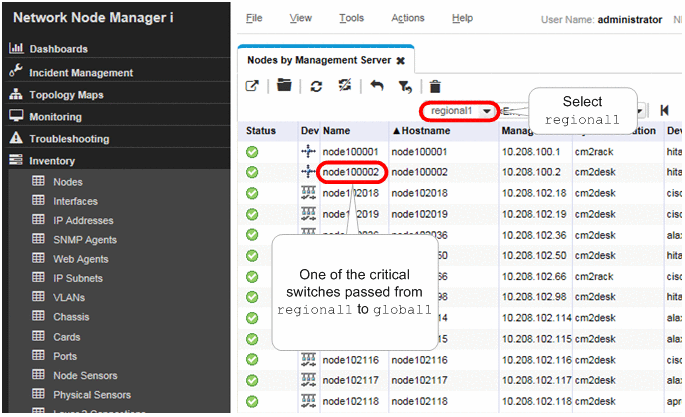Click the open folder toolbar icon
Viewport: 685px width, 417px height.
[x=284, y=87]
